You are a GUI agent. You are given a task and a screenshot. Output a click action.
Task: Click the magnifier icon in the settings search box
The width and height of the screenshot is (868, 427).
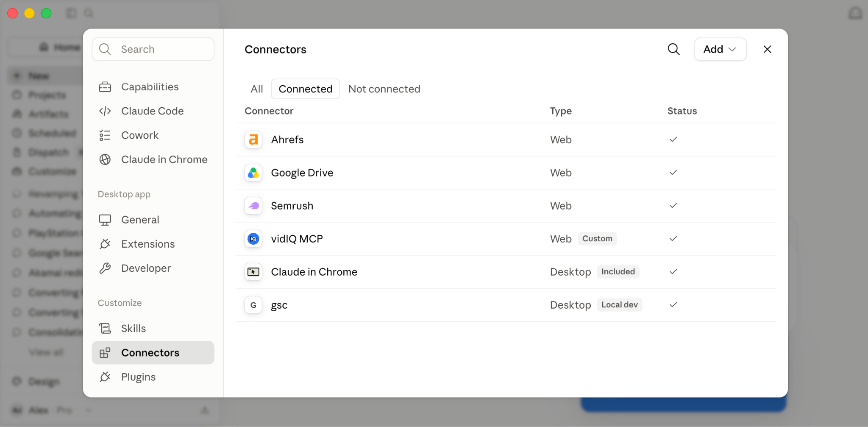(x=105, y=49)
